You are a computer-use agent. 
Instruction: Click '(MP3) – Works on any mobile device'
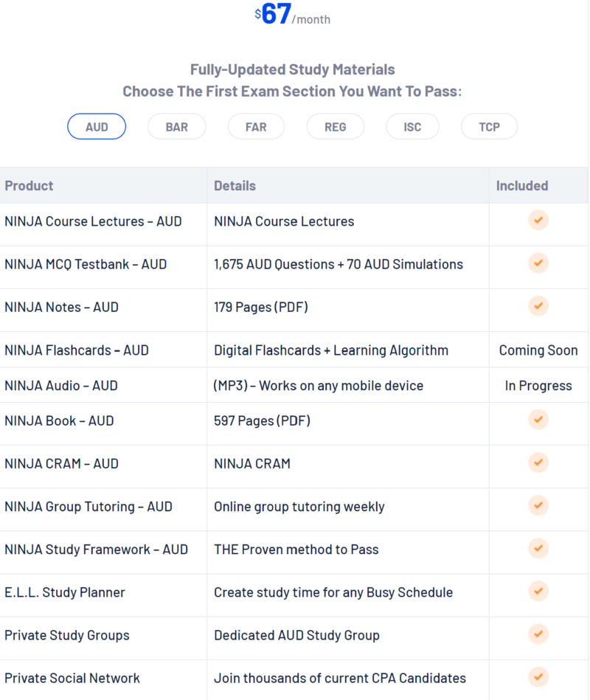pos(318,386)
